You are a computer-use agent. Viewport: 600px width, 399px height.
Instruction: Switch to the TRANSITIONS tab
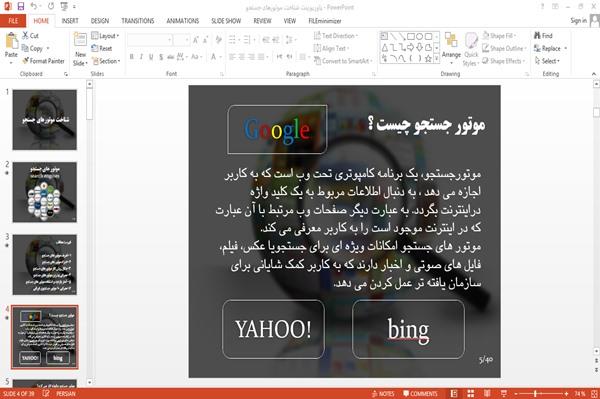tap(138, 21)
